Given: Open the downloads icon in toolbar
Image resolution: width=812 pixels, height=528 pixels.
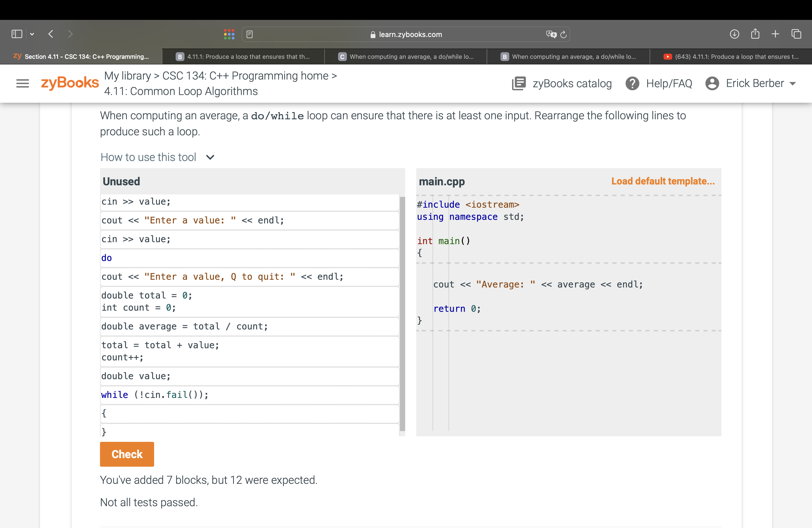Looking at the screenshot, I should coord(734,34).
